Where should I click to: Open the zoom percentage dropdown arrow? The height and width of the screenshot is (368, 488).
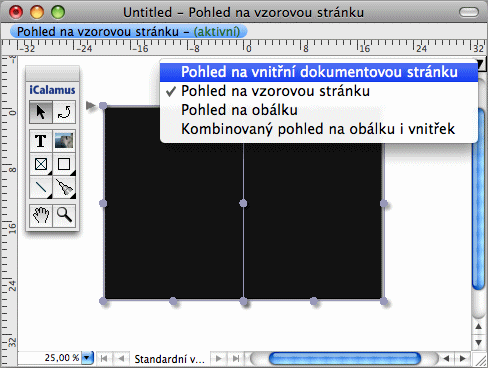click(87, 358)
